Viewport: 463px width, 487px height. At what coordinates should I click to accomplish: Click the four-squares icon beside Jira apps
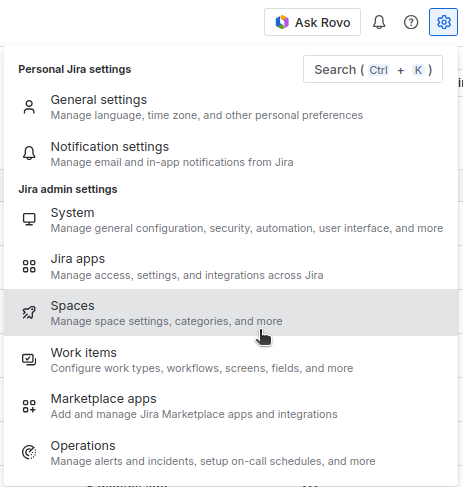pyautogui.click(x=29, y=266)
